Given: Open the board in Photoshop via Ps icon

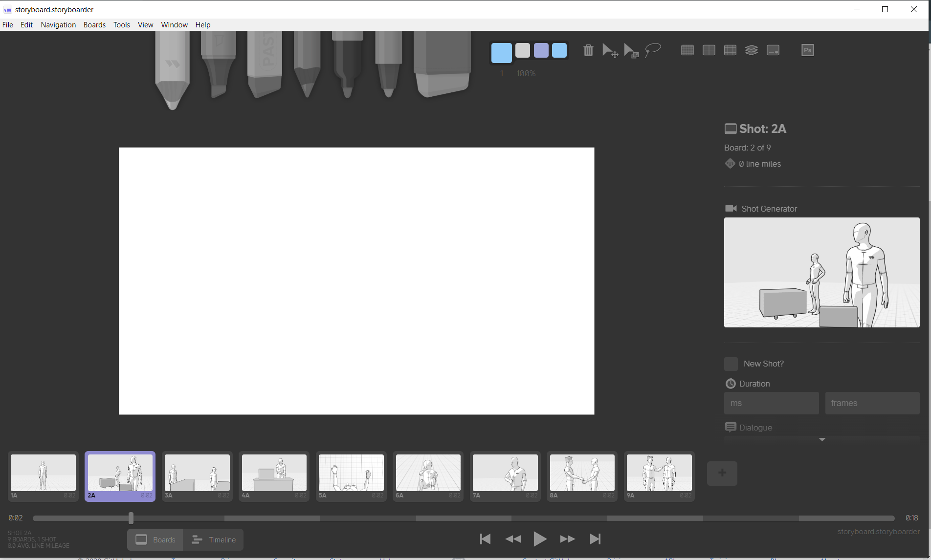Looking at the screenshot, I should tap(807, 49).
